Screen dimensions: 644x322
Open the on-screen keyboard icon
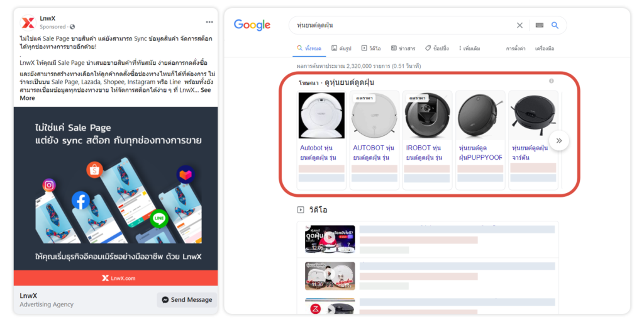(539, 25)
